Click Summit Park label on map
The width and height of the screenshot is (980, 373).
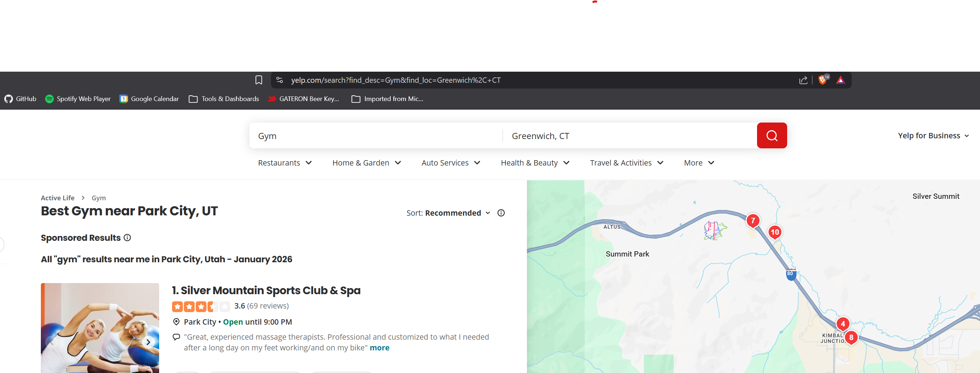click(627, 254)
